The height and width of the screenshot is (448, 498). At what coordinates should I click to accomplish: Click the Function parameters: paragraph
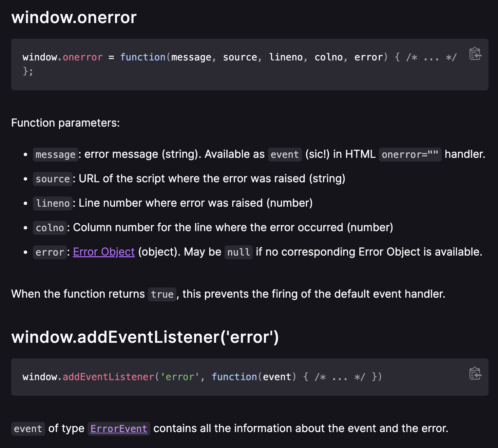pos(65,123)
